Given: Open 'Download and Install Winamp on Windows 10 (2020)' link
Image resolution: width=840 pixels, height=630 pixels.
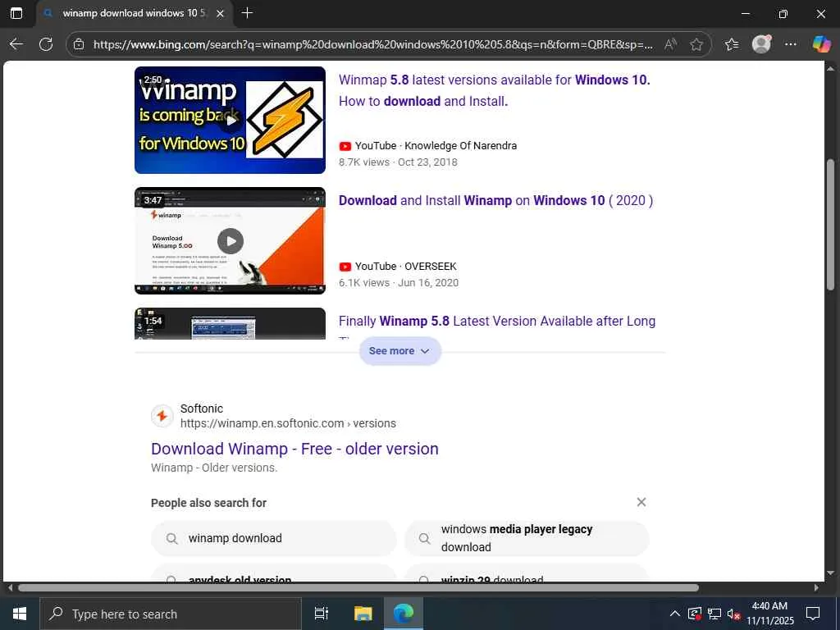Looking at the screenshot, I should coord(495,200).
